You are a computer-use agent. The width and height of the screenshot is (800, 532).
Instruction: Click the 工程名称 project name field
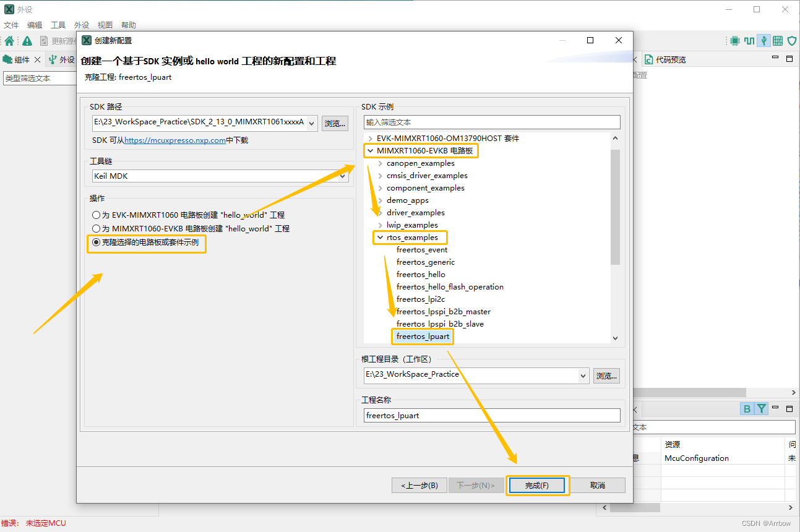pos(492,416)
